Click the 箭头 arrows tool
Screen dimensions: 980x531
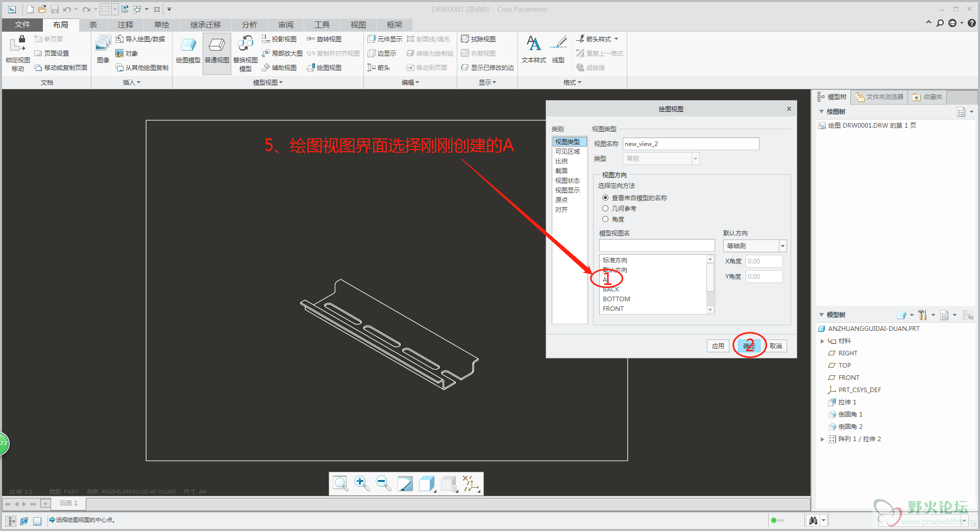click(x=379, y=67)
